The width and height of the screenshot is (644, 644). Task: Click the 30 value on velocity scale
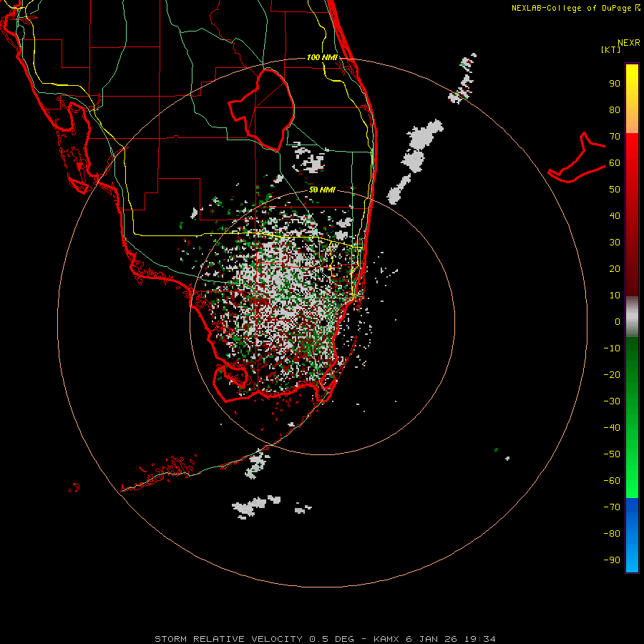615,243
